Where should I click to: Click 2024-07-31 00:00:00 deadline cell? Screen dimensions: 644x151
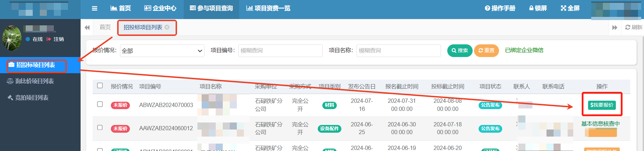coord(402,105)
